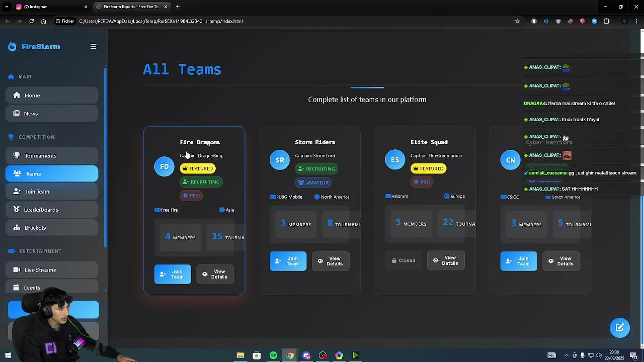Click the floating edit pencil button
The height and width of the screenshot is (362, 644).
pyautogui.click(x=620, y=327)
